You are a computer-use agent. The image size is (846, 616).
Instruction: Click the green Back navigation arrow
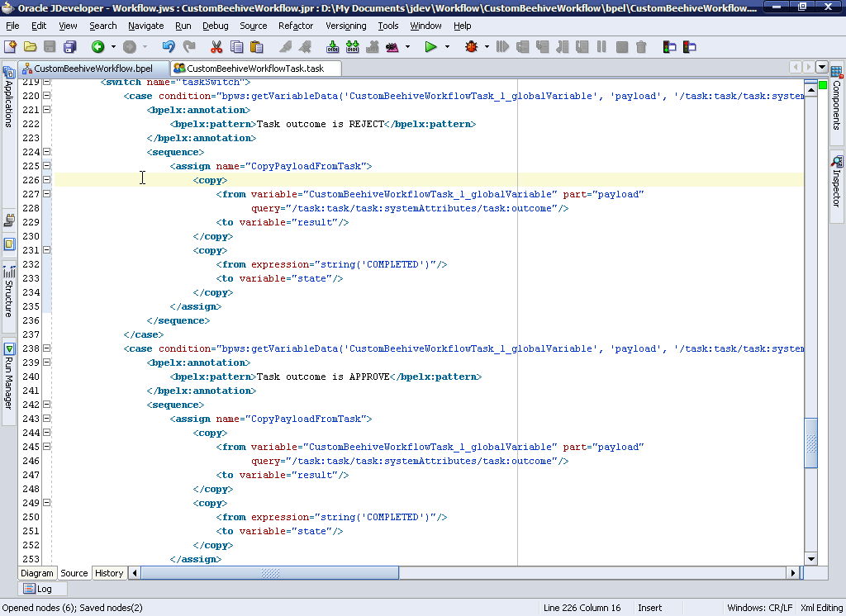tap(97, 47)
